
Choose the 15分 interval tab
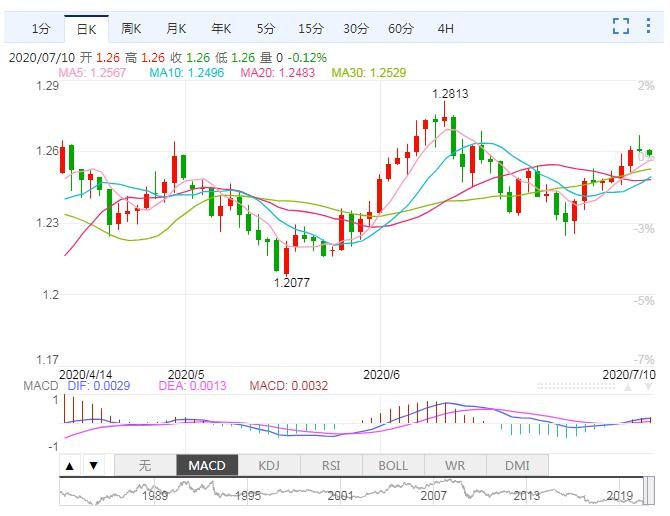(311, 29)
